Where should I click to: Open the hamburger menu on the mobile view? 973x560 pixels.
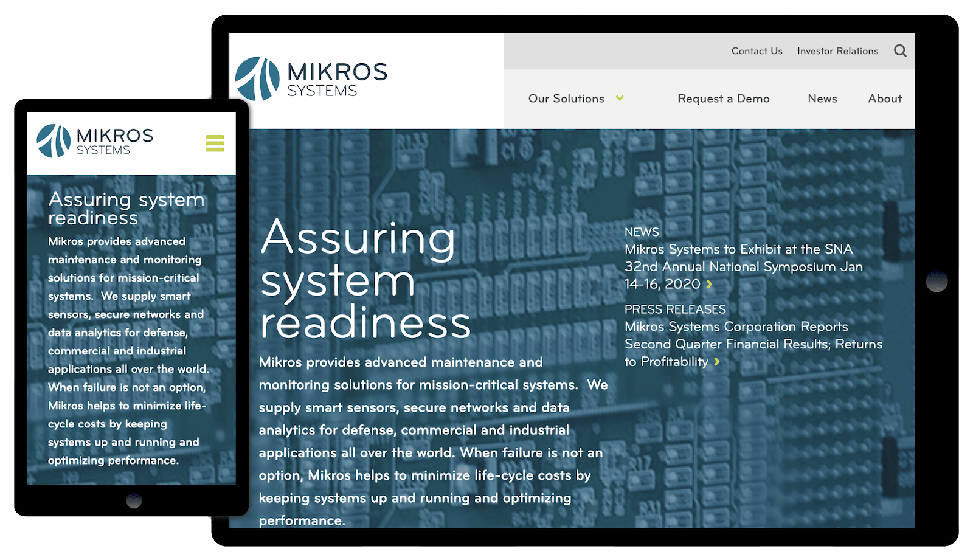[x=216, y=143]
